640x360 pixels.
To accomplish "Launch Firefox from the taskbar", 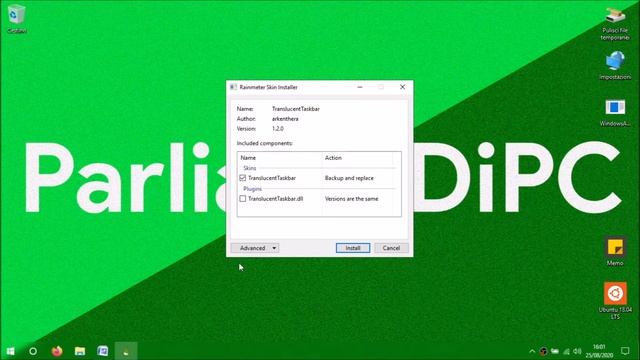I will pos(57,351).
